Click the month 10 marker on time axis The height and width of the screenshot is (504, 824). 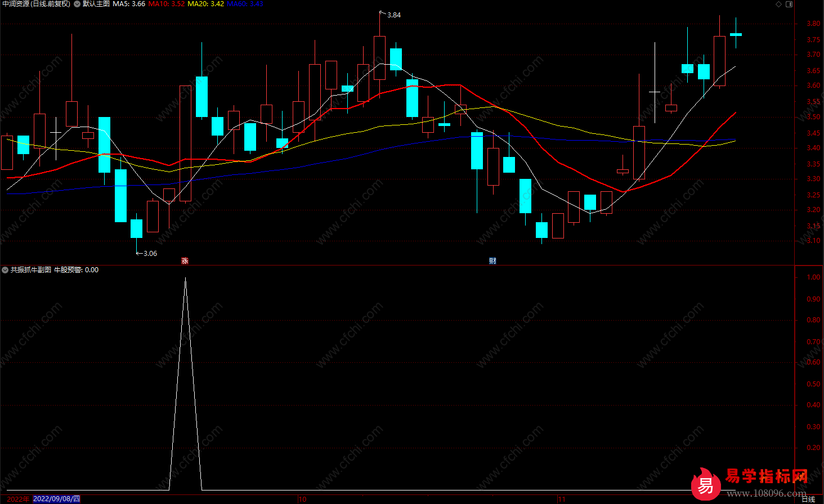(x=302, y=499)
